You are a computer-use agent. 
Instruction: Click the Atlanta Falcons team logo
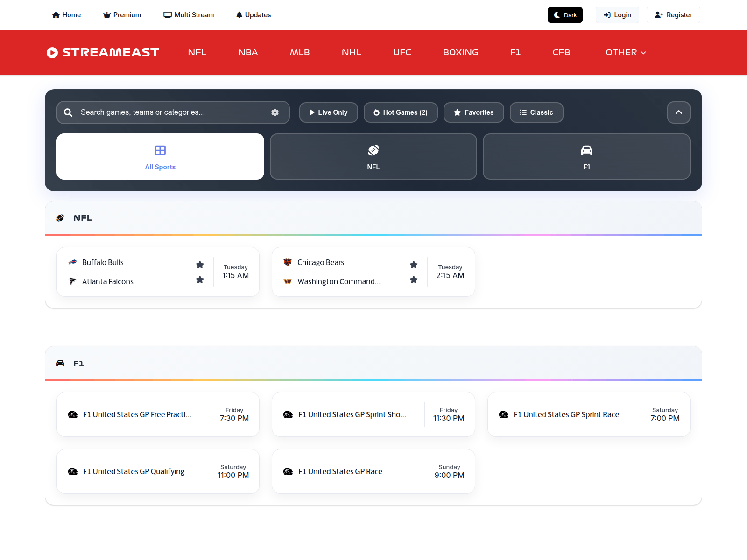[72, 281]
